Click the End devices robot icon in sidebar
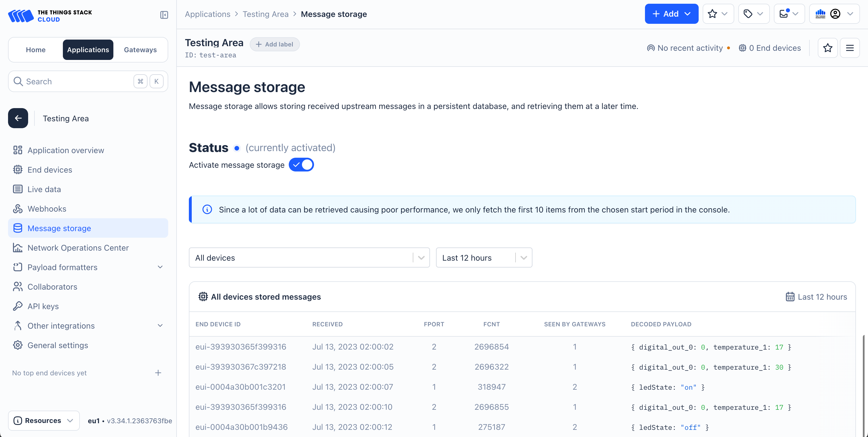The width and height of the screenshot is (868, 437). [x=18, y=169]
